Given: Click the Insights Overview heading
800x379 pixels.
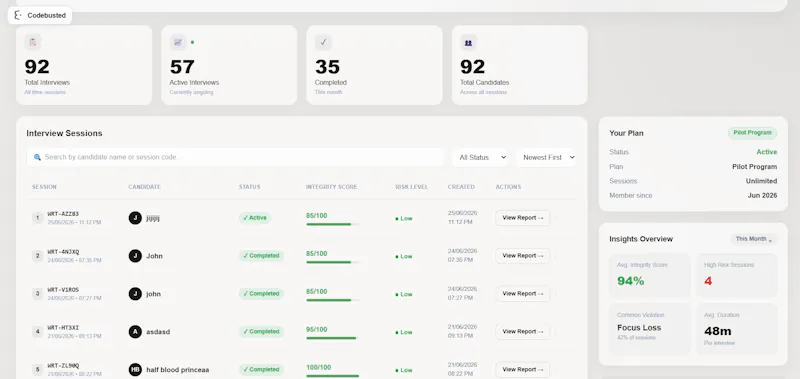Looking at the screenshot, I should [x=641, y=239].
